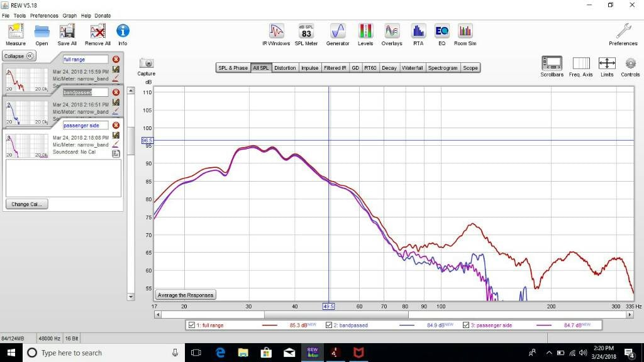The height and width of the screenshot is (362, 644).
Task: Hide the "2: bandpassed" trace
Action: (328, 325)
